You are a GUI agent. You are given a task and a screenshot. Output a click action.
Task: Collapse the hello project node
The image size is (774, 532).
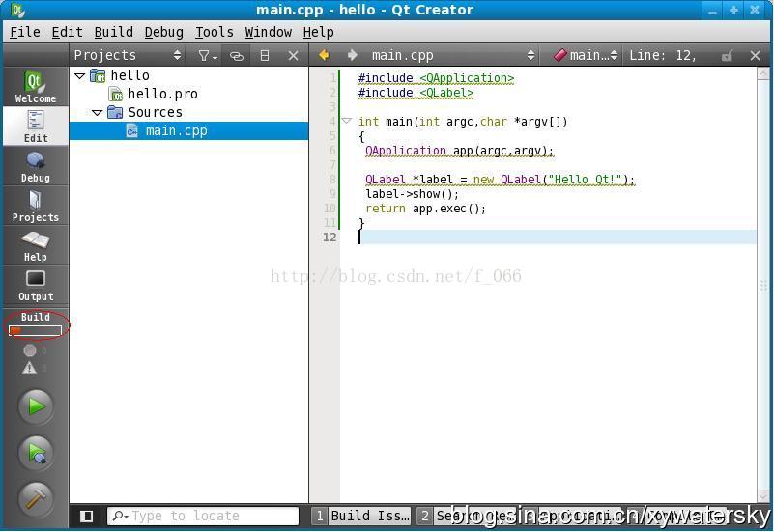tap(80, 76)
